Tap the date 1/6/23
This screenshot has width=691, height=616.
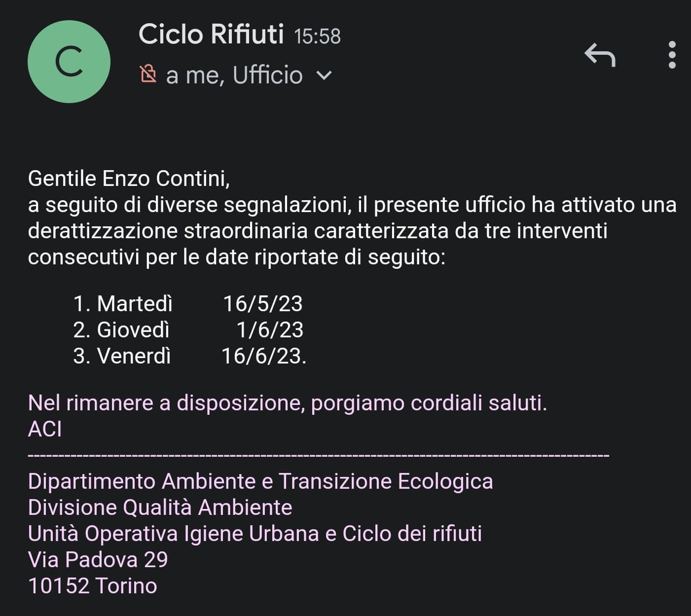(x=269, y=329)
